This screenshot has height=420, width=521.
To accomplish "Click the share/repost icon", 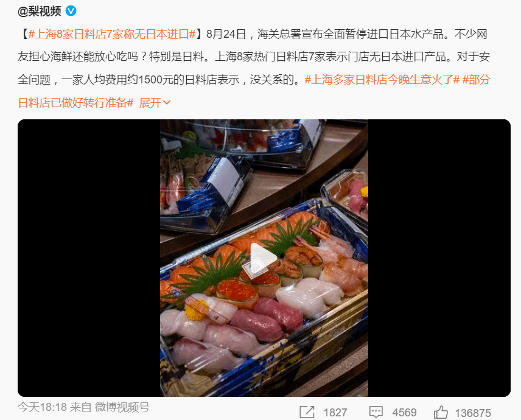I will [307, 412].
